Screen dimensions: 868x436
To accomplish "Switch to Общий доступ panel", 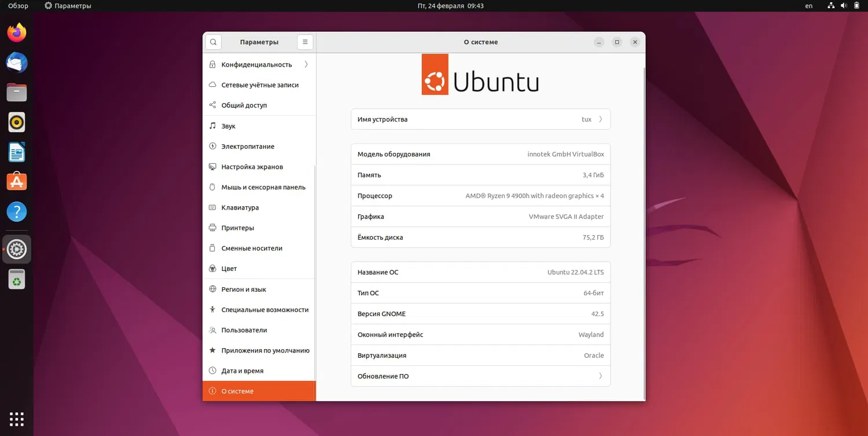I will click(259, 105).
